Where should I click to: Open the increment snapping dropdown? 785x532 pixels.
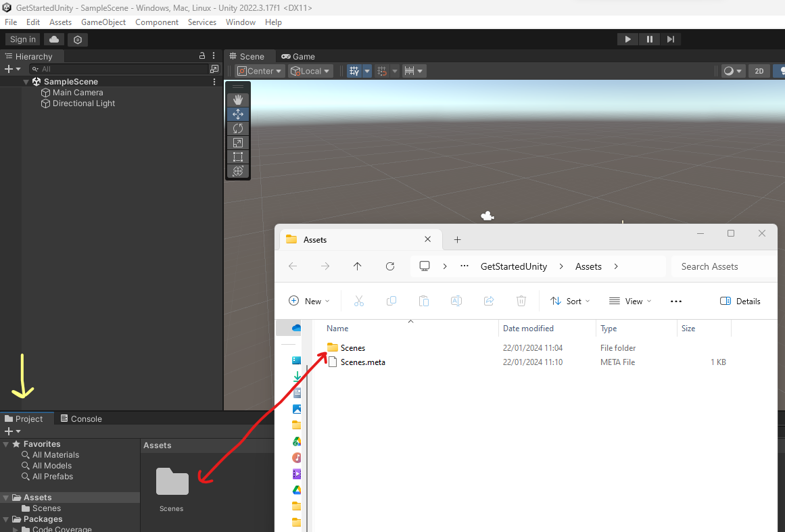coord(414,71)
